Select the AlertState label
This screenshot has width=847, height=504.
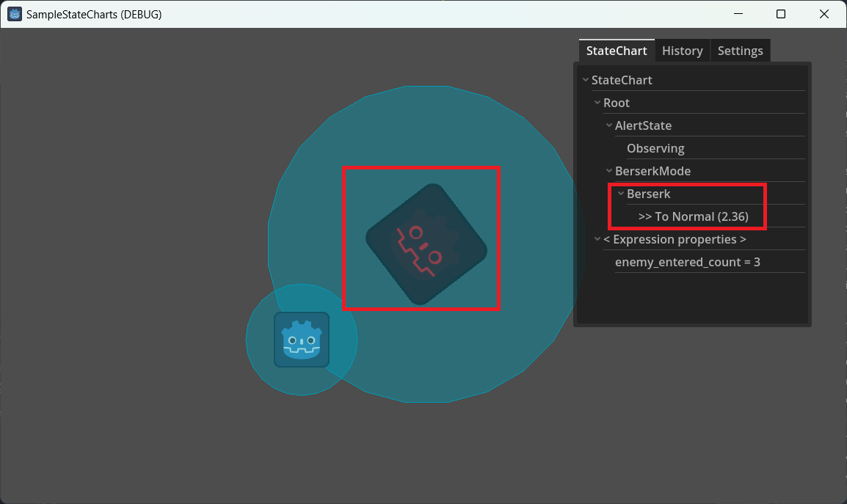click(x=644, y=125)
